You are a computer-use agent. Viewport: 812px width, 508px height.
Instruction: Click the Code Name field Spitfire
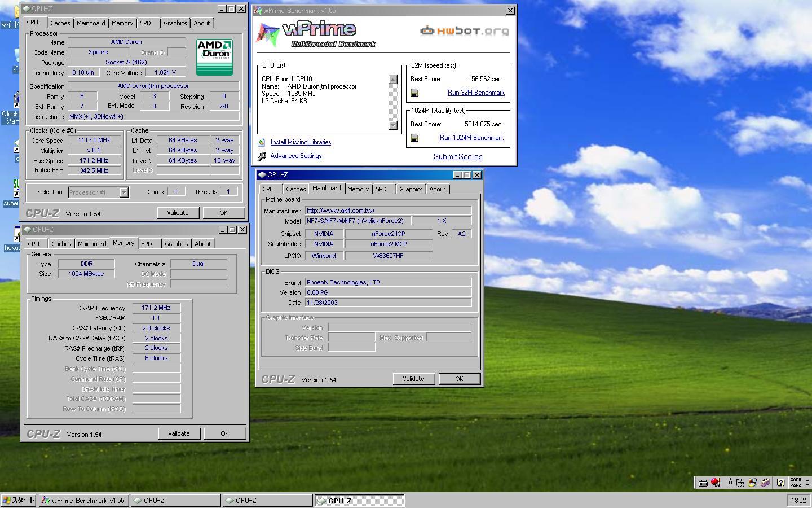coord(99,52)
